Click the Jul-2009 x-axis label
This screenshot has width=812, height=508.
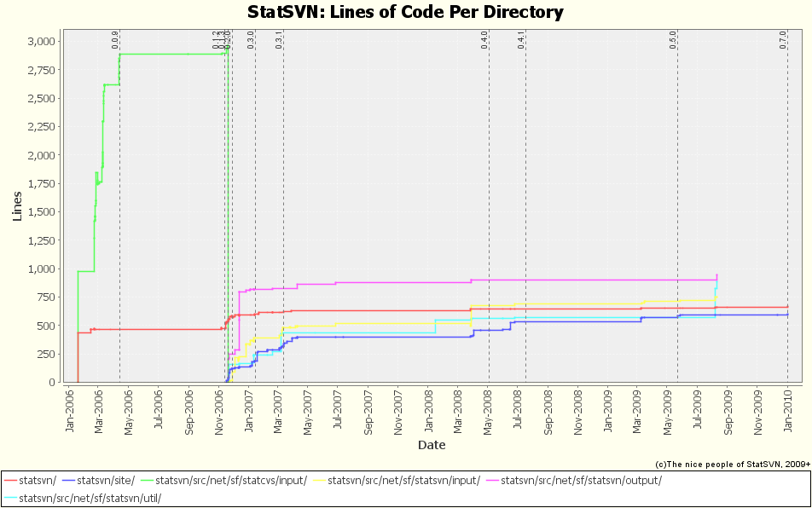(x=697, y=410)
